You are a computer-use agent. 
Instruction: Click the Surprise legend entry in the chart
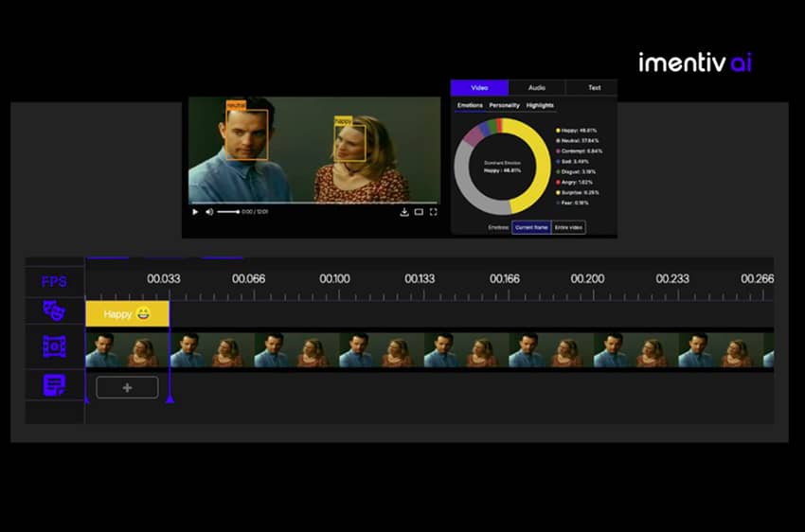pyautogui.click(x=577, y=192)
